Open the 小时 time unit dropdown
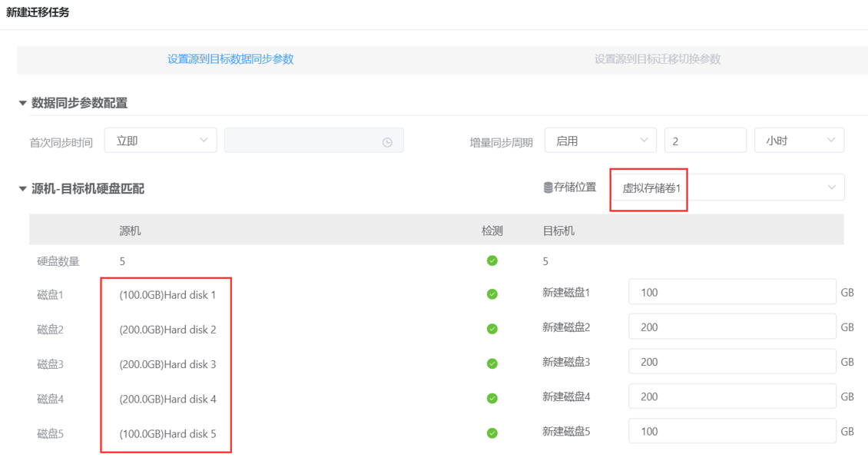This screenshot has width=868, height=461. [799, 141]
